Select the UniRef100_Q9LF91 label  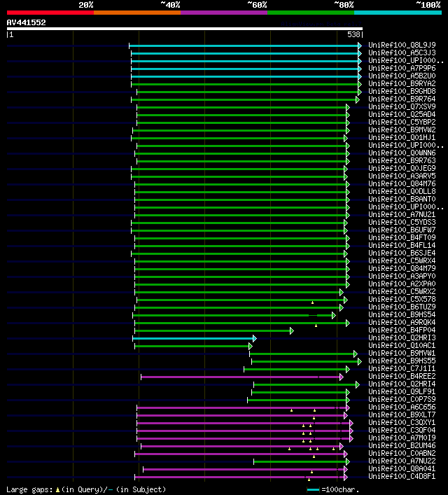coord(402,391)
